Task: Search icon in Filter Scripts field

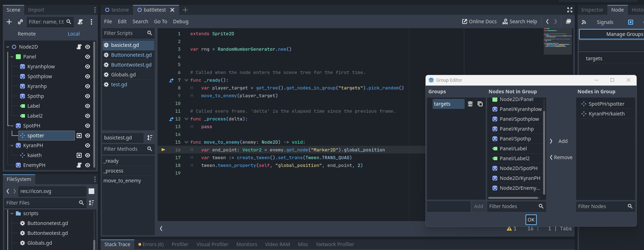Action: coord(149,33)
